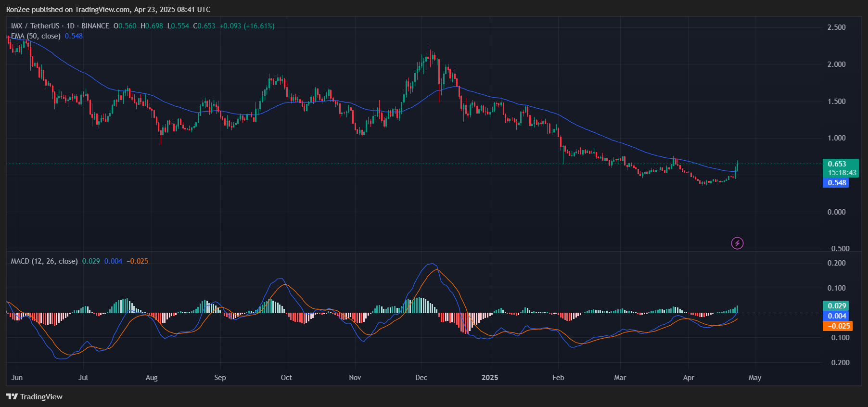
Task: Open the EMA (50, close) indicator legend
Action: pos(36,36)
